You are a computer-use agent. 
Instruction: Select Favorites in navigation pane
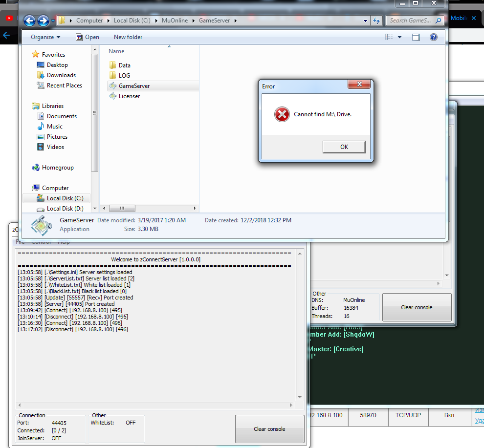tap(48, 55)
